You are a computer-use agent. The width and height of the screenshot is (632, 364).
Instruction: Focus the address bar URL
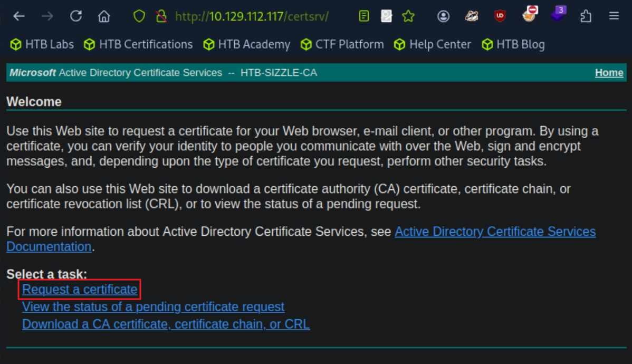(252, 16)
